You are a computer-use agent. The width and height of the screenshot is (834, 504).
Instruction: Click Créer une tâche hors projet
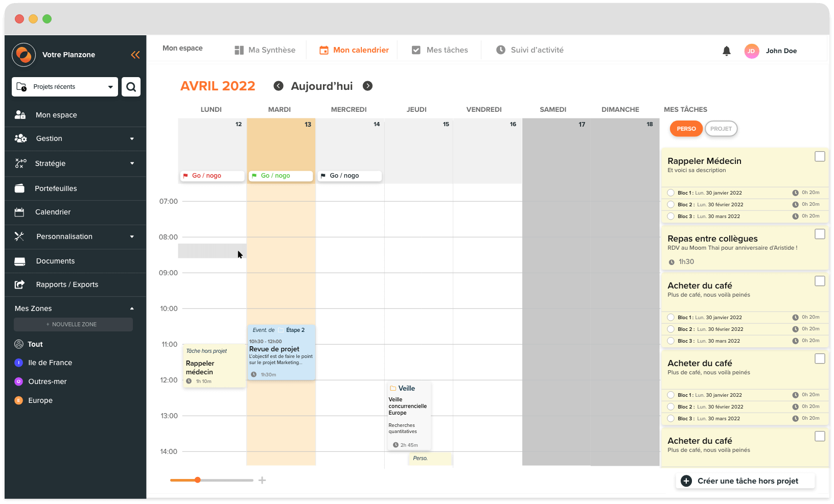(745, 481)
